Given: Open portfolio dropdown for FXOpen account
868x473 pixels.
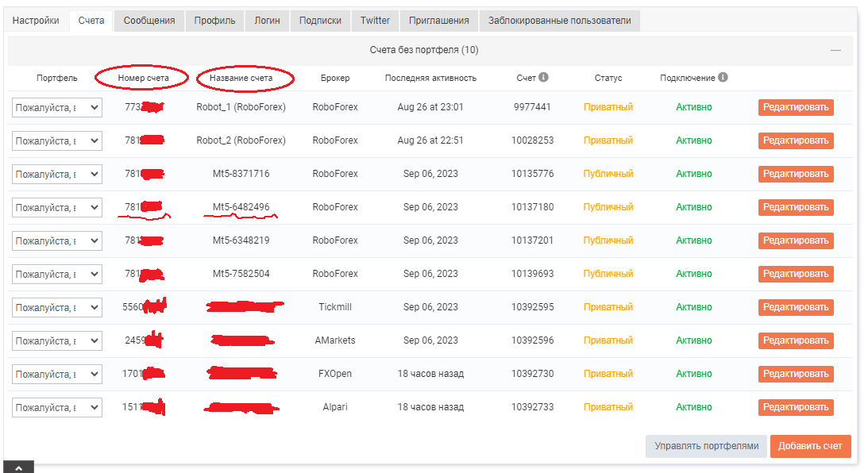Looking at the screenshot, I should (x=57, y=374).
